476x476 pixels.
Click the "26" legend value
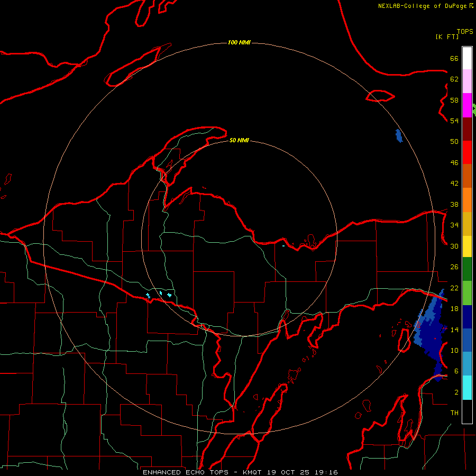point(454,267)
